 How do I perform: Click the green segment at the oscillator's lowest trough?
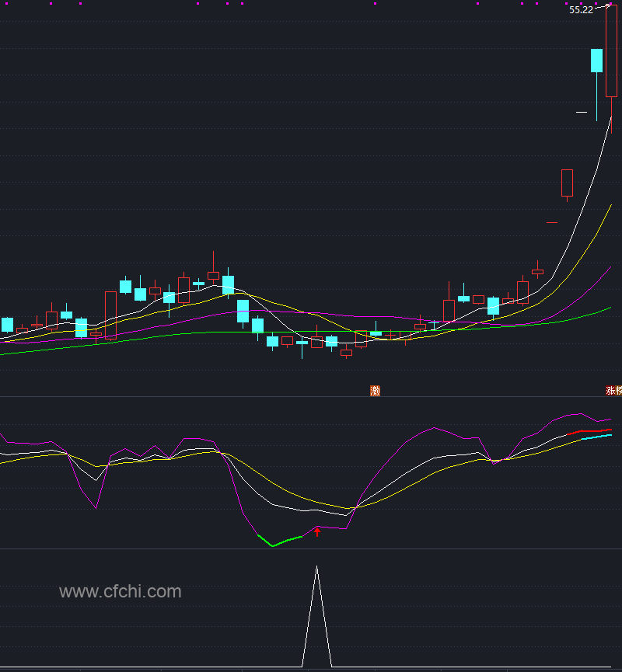pyautogui.click(x=280, y=541)
